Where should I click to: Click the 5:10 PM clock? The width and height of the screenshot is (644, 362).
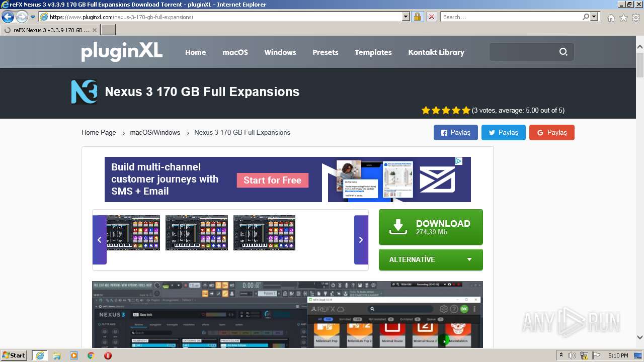618,355
